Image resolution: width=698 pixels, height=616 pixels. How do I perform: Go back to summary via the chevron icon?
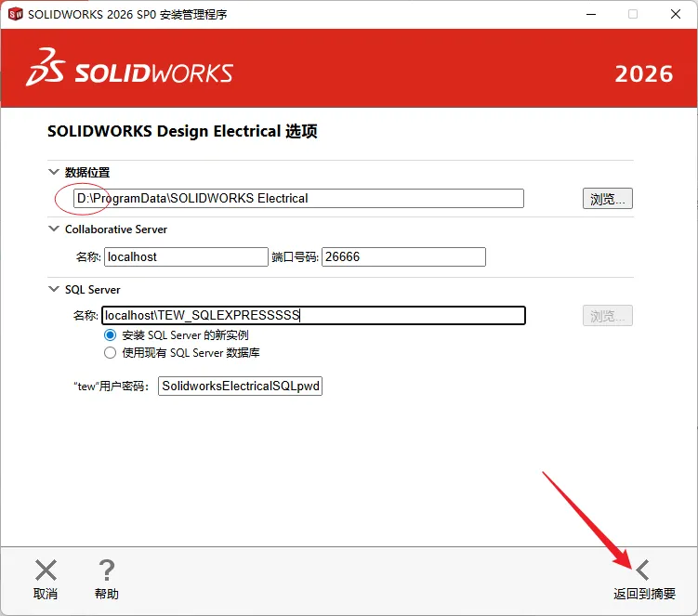pyautogui.click(x=642, y=570)
